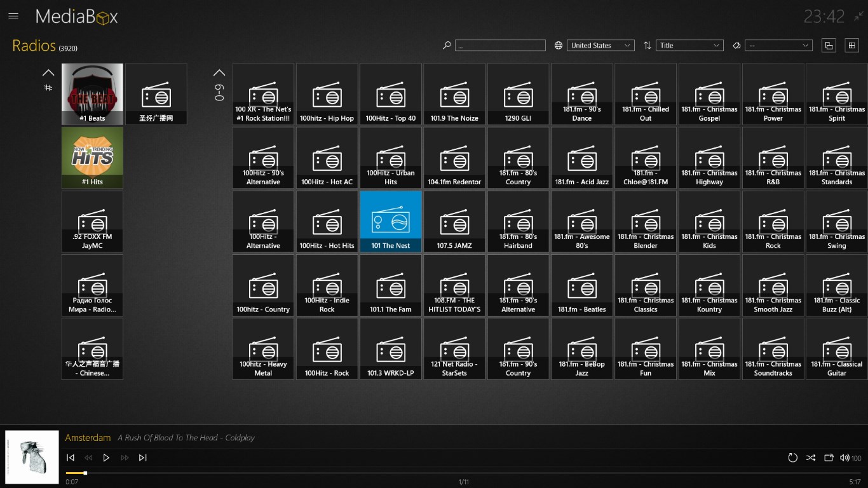Image resolution: width=868 pixels, height=488 pixels.
Task: Select the 181.fm - Acid Jazz station
Action: [x=581, y=158]
